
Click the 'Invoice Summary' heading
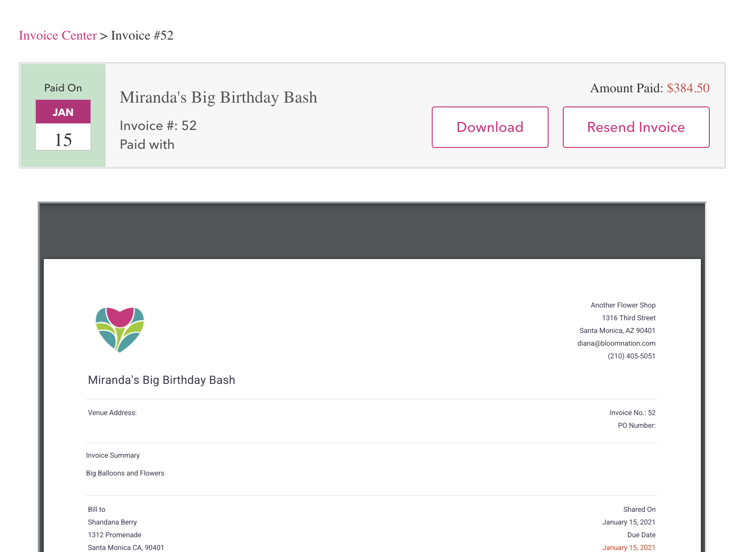tap(113, 455)
